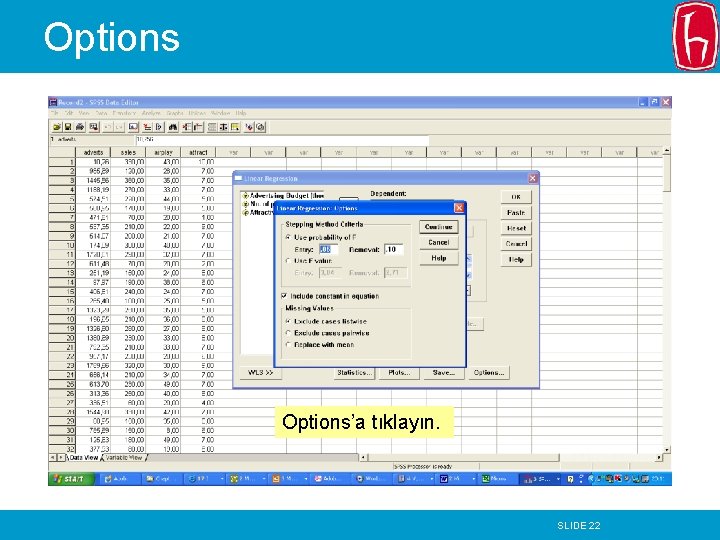
Task: Open the Data menu
Action: [x=101, y=113]
